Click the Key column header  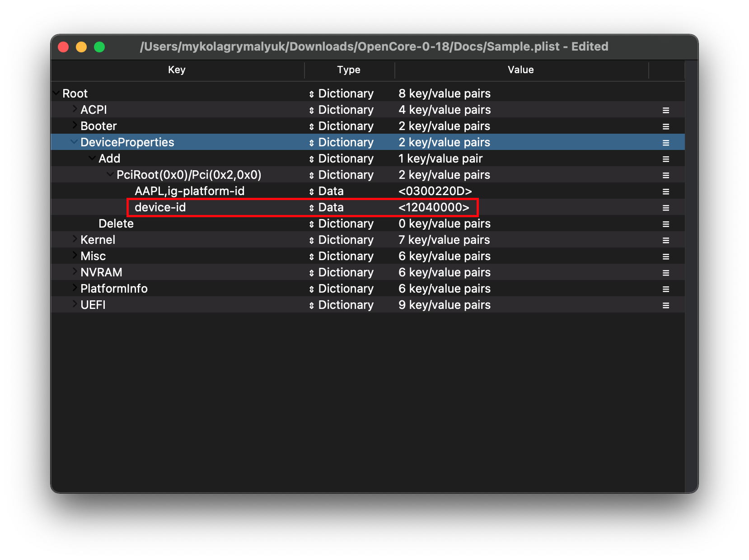pyautogui.click(x=177, y=70)
